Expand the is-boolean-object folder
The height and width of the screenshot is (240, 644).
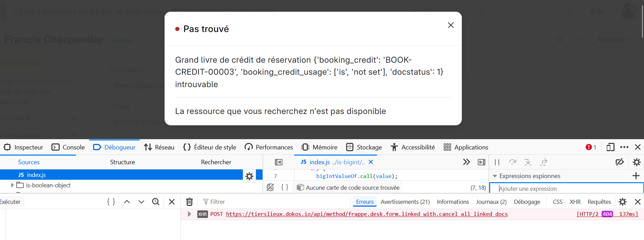click(x=12, y=185)
